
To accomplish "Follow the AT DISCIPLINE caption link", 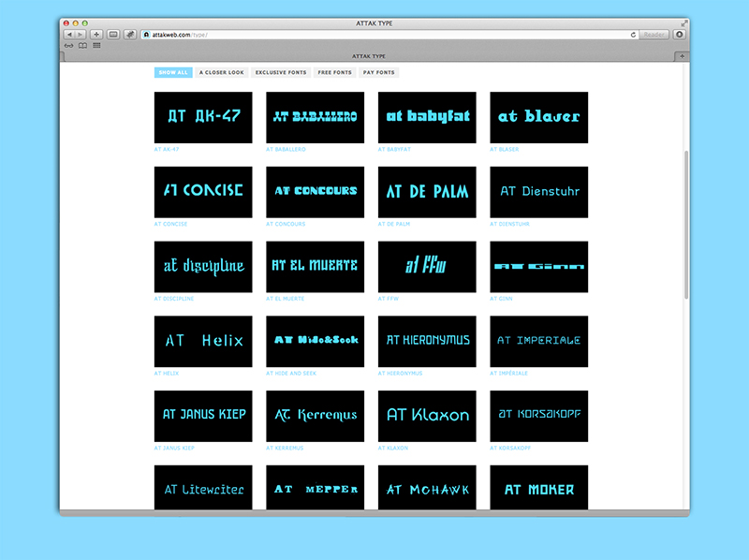I will pos(174,299).
